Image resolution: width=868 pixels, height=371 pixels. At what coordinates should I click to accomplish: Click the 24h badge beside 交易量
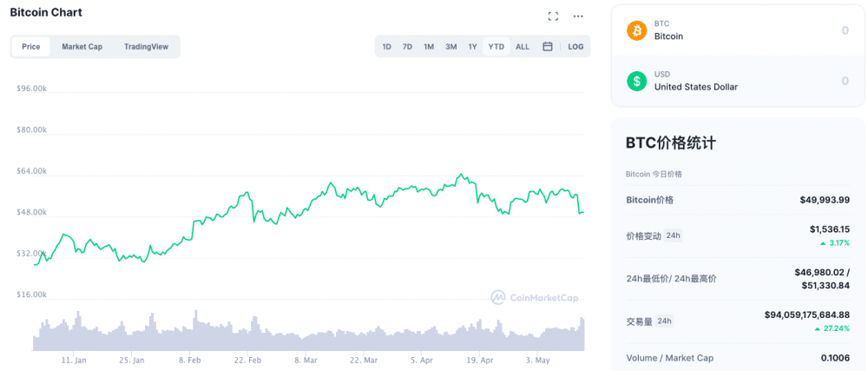click(x=665, y=321)
